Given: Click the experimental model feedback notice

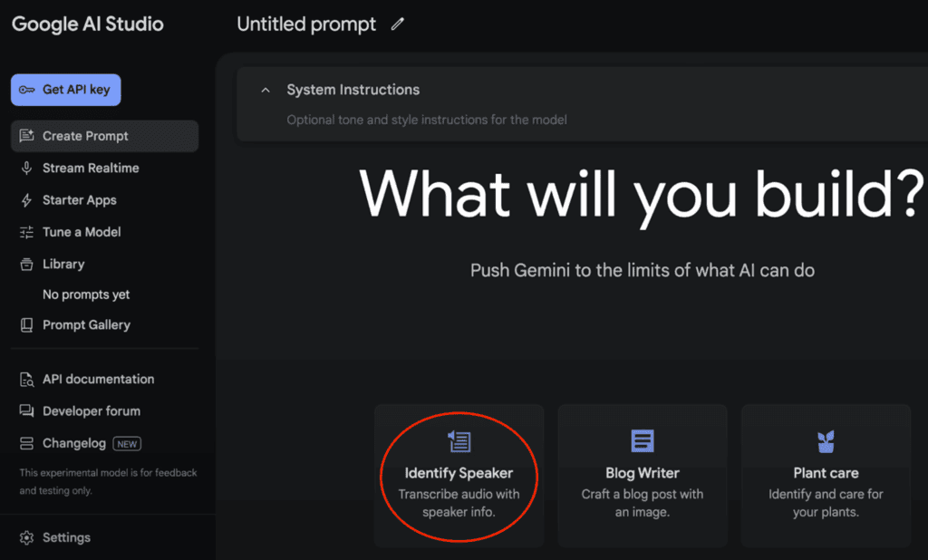Looking at the screenshot, I should pyautogui.click(x=109, y=482).
